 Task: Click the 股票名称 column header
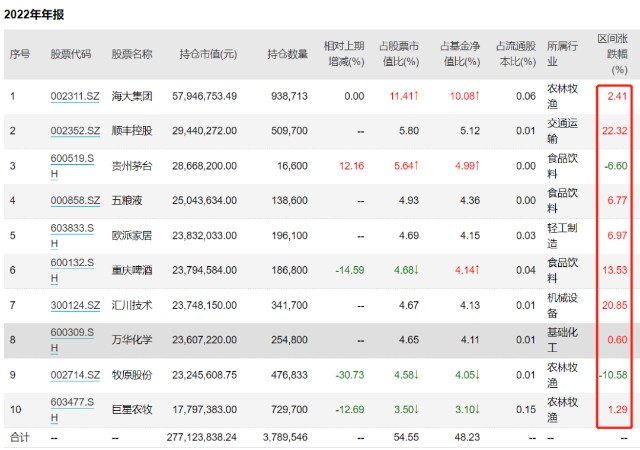[132, 54]
